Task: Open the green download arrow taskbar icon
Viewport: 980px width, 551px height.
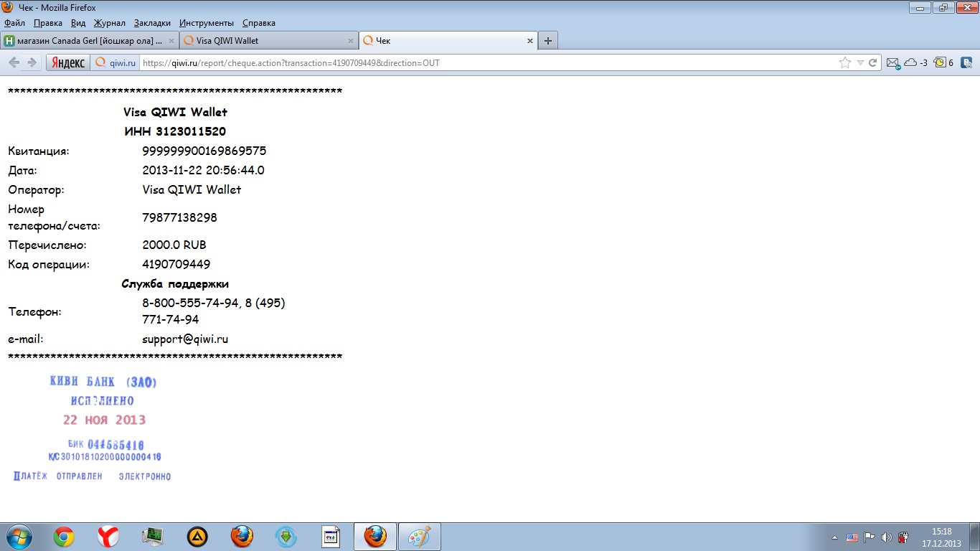Action: (286, 537)
